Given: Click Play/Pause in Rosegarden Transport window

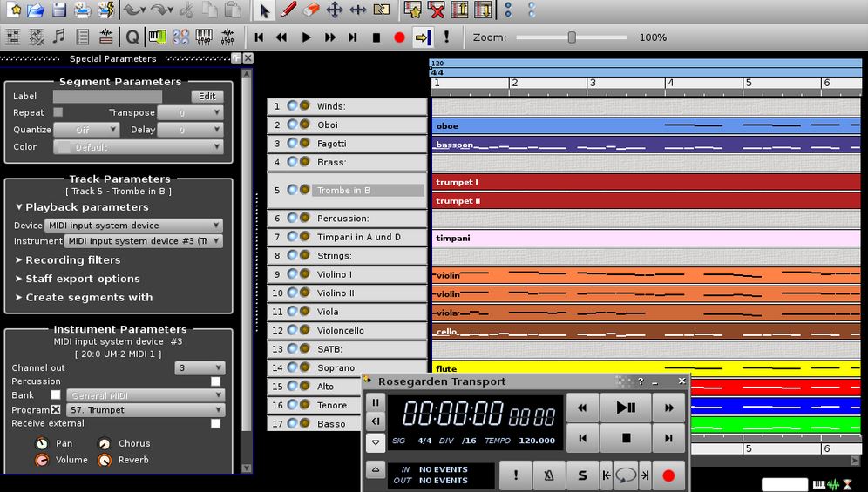Looking at the screenshot, I should coord(626,408).
